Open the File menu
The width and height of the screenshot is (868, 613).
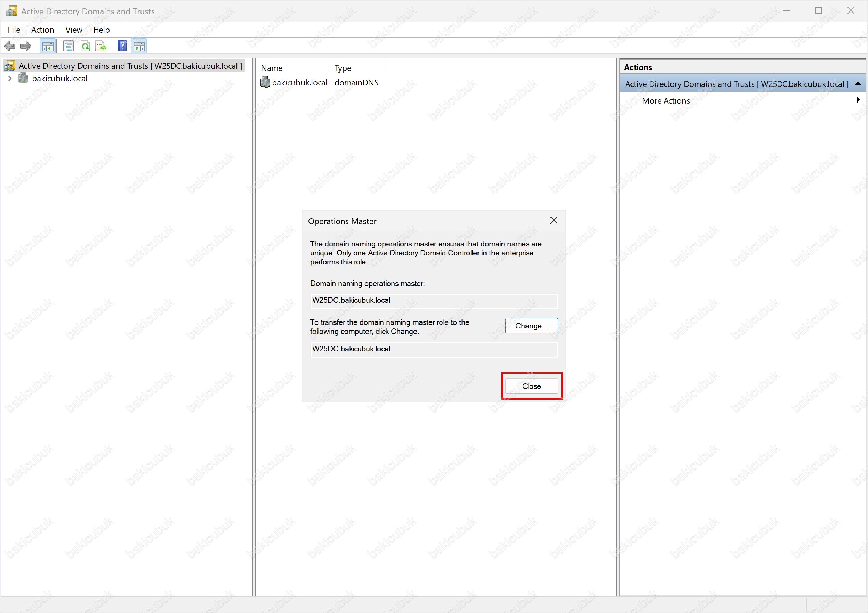coord(14,30)
